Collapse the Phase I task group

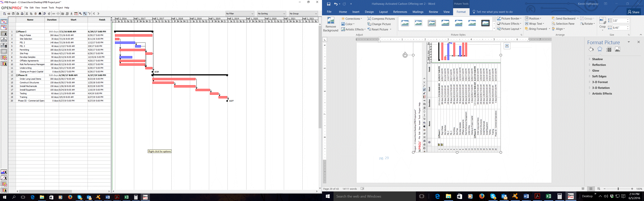(17, 32)
